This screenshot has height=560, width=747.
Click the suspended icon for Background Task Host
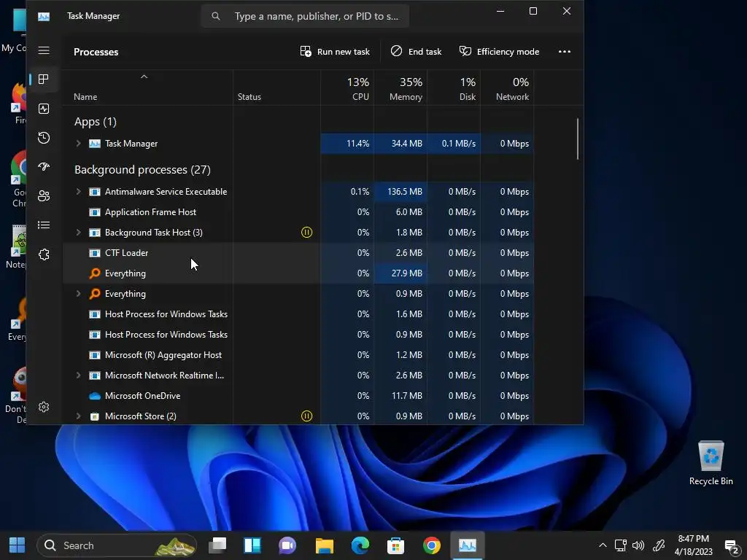(x=307, y=233)
